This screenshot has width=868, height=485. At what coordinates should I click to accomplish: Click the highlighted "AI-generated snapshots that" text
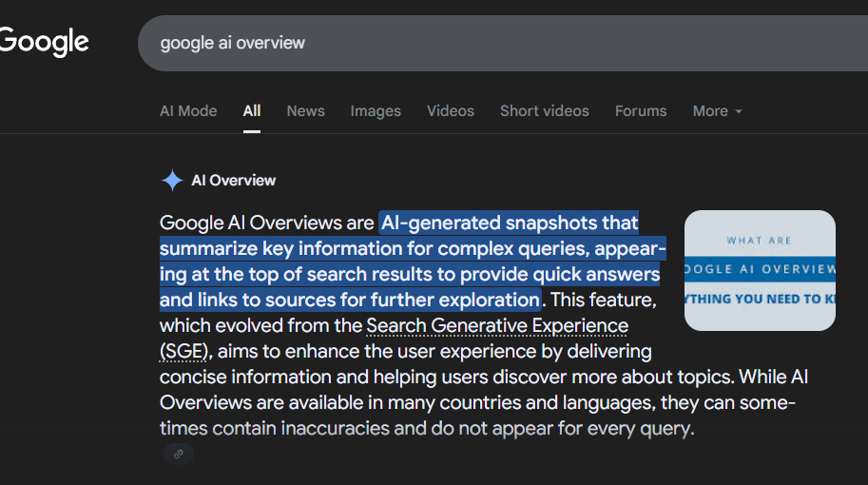(x=510, y=223)
